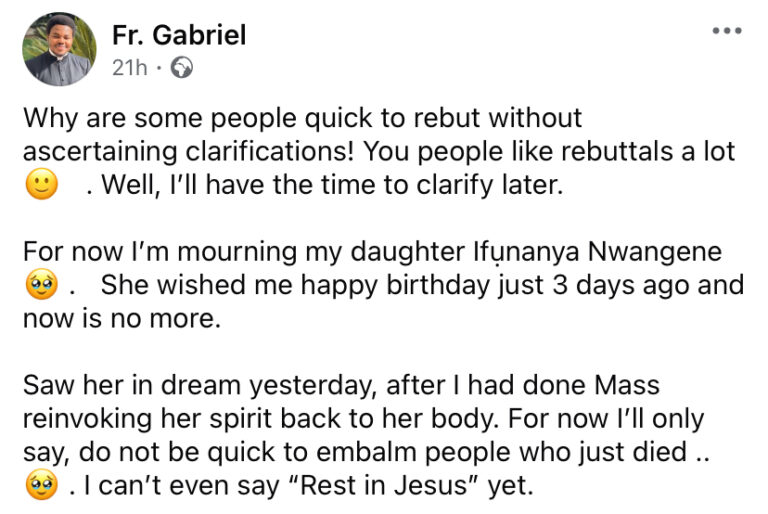Screen dimensions: 768x514
Task: Click the globe public audience icon
Action: pyautogui.click(x=183, y=68)
